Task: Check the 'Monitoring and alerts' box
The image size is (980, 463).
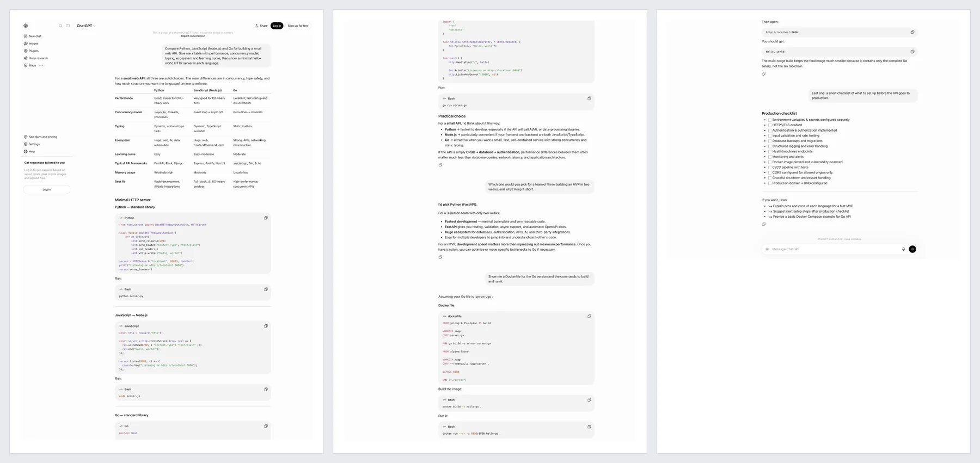Action: [x=770, y=157]
